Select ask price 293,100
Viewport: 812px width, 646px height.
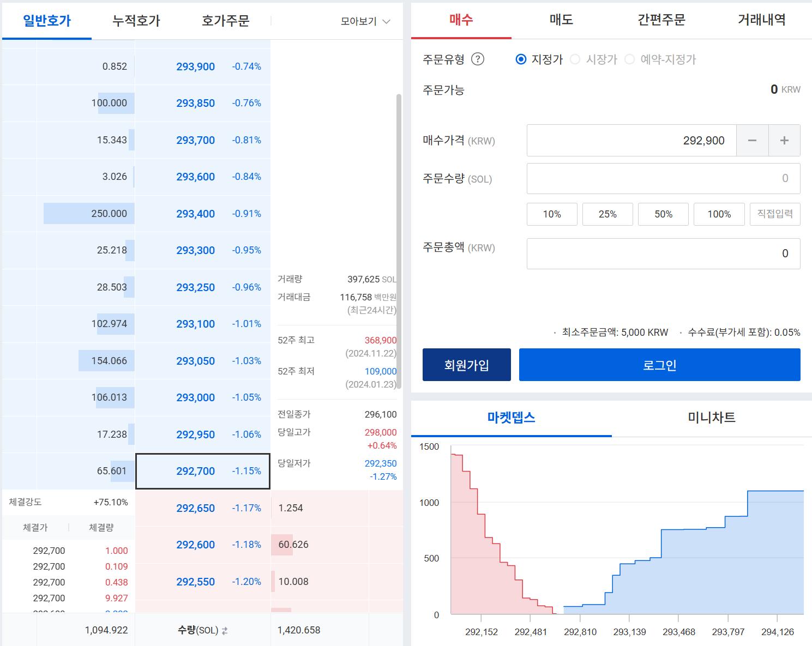203,324
